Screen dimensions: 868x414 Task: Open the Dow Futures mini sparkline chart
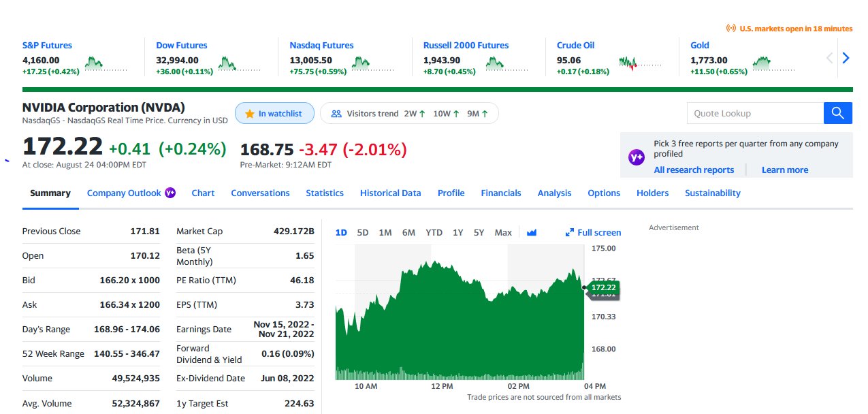tap(239, 64)
